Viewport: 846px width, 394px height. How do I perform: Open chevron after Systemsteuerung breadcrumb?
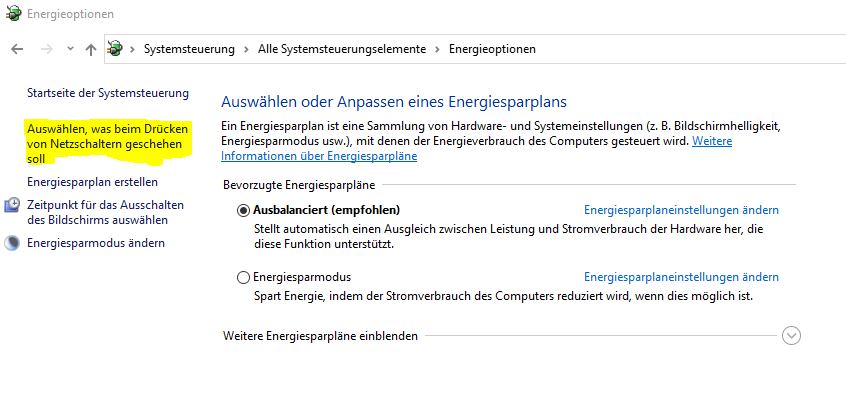tap(246, 49)
